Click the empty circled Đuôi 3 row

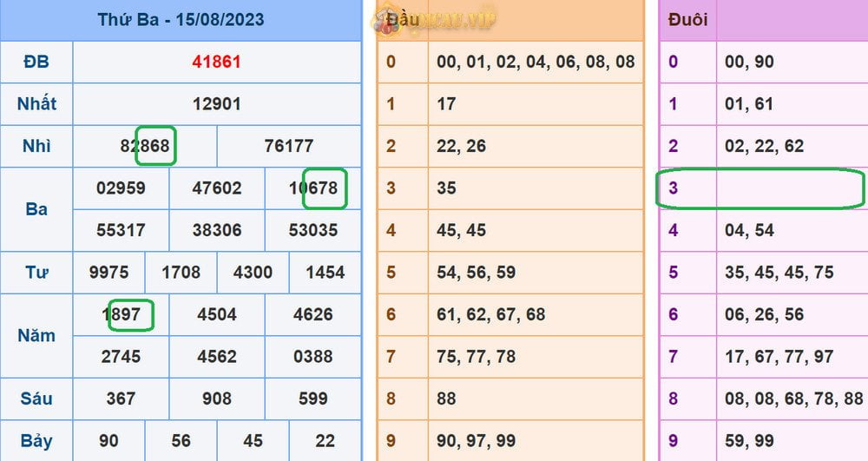(x=759, y=188)
